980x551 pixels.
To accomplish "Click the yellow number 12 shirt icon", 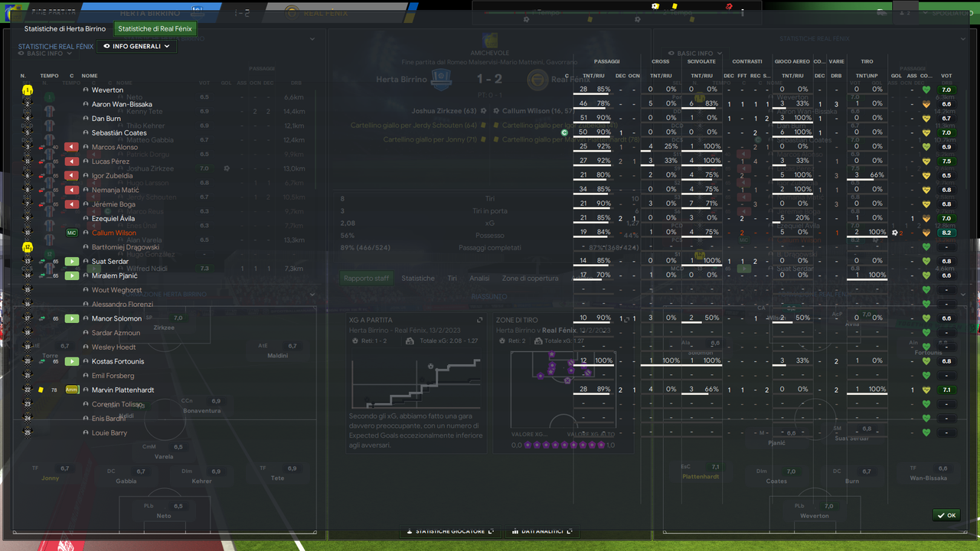I will click(x=27, y=247).
